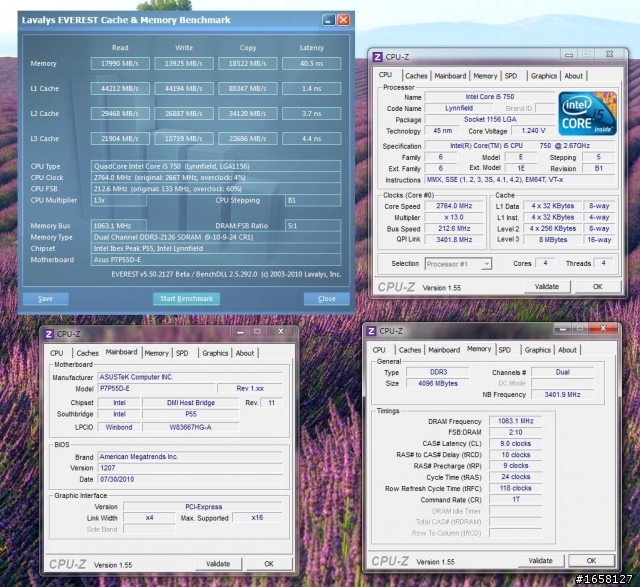Screen dimensions: 640x587
Task: Click the Start Benchmark button in EVEREST
Action: tap(186, 298)
